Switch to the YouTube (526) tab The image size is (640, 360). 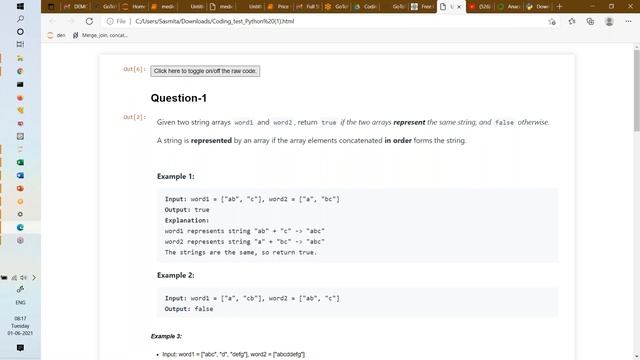(x=480, y=7)
